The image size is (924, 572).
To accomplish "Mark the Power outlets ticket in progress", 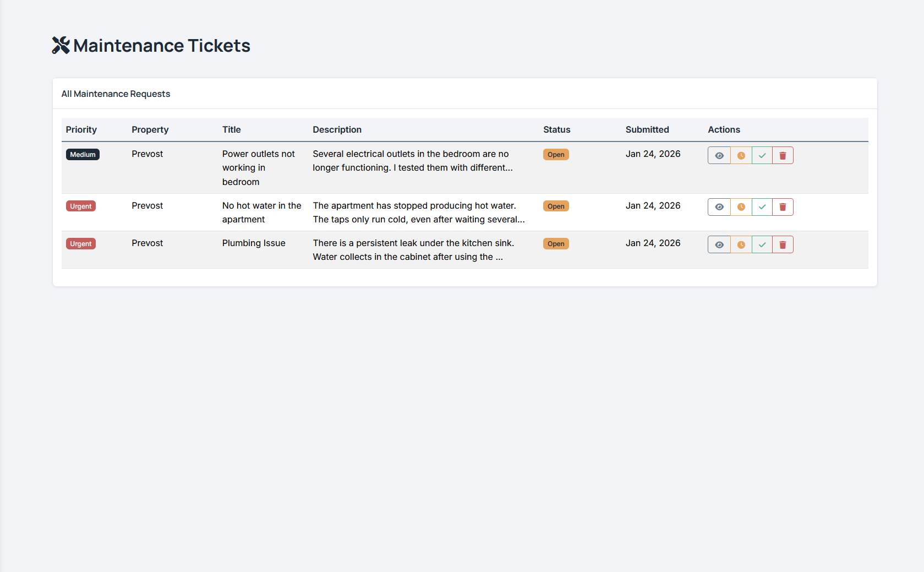I will [740, 155].
